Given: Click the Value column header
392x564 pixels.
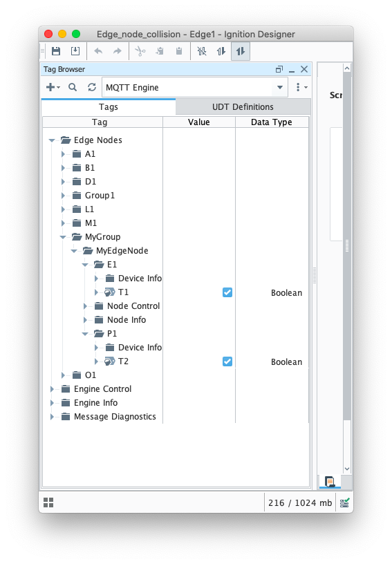Looking at the screenshot, I should (199, 122).
